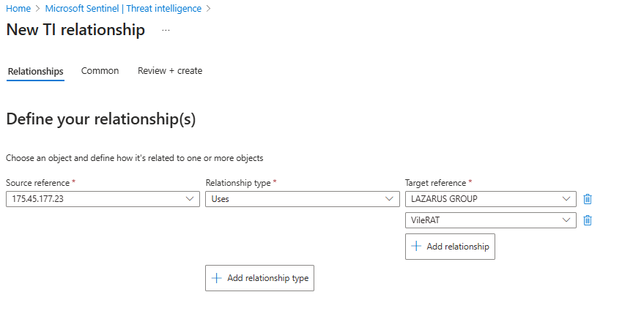Open the LAZARUS GROUP target dropdown
The width and height of the screenshot is (644, 311).
coord(491,199)
